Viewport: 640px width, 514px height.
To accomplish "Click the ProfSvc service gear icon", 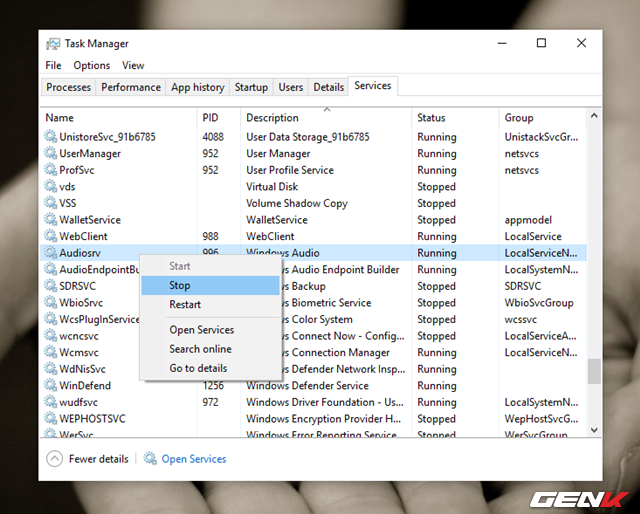I will coord(51,170).
